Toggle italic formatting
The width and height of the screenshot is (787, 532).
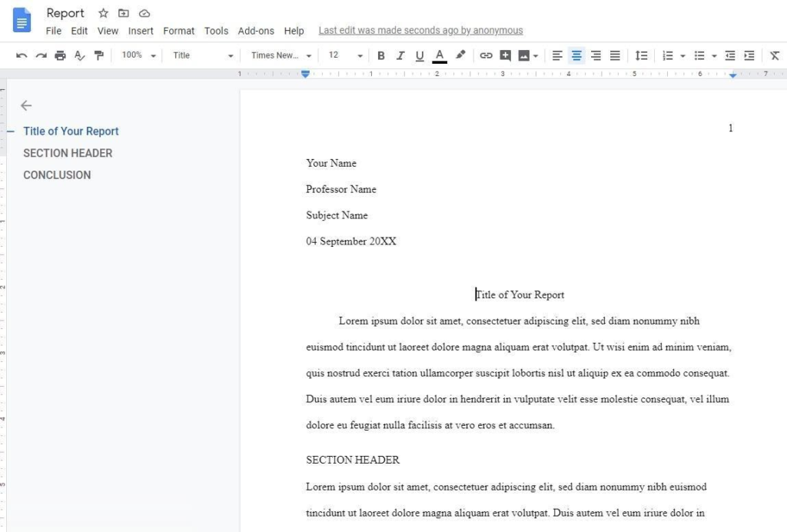click(400, 55)
